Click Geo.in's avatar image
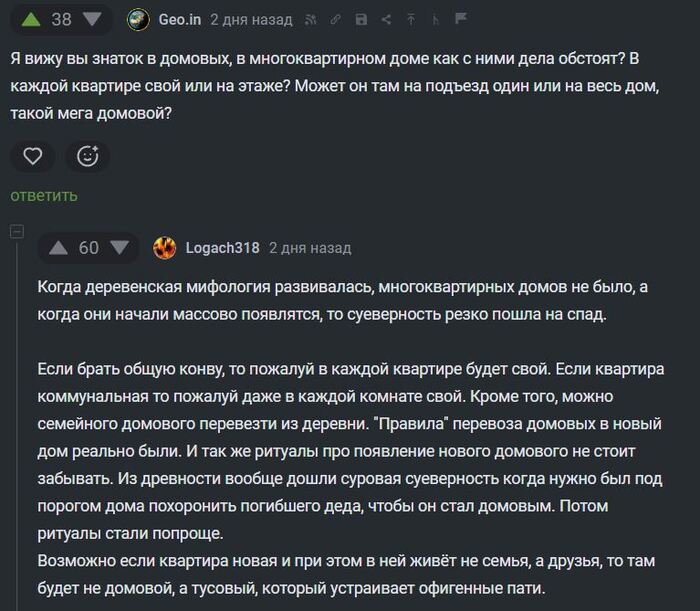 point(140,19)
